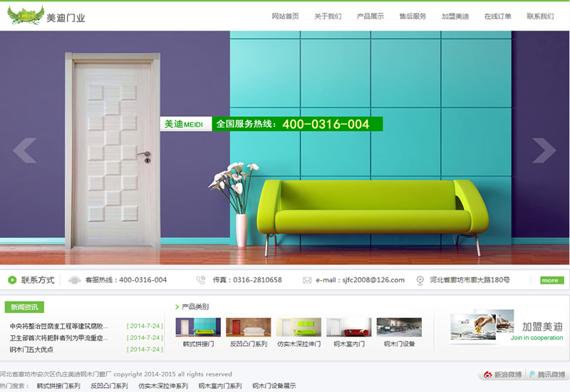Click the address location pin icon

click(x=420, y=280)
